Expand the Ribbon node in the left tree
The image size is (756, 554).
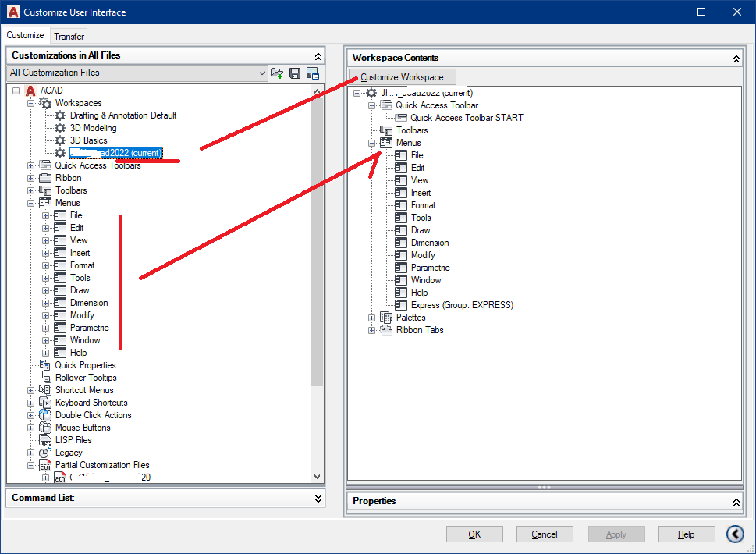tap(30, 177)
